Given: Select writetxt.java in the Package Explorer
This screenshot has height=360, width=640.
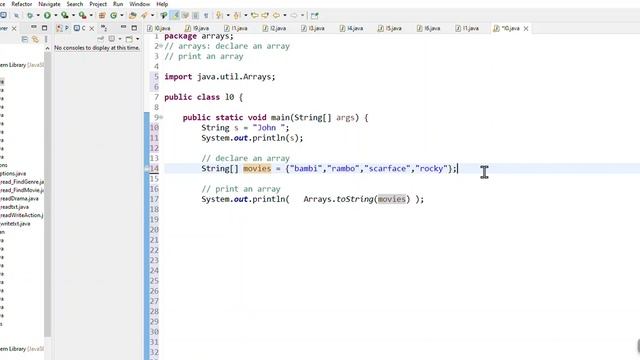Looking at the screenshot, I should pyautogui.click(x=16, y=224).
